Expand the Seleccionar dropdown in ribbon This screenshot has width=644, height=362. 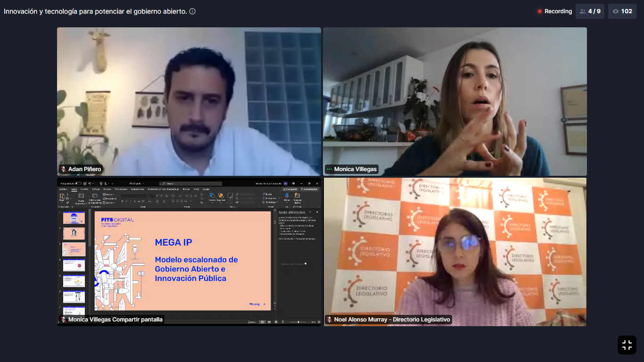click(x=271, y=202)
